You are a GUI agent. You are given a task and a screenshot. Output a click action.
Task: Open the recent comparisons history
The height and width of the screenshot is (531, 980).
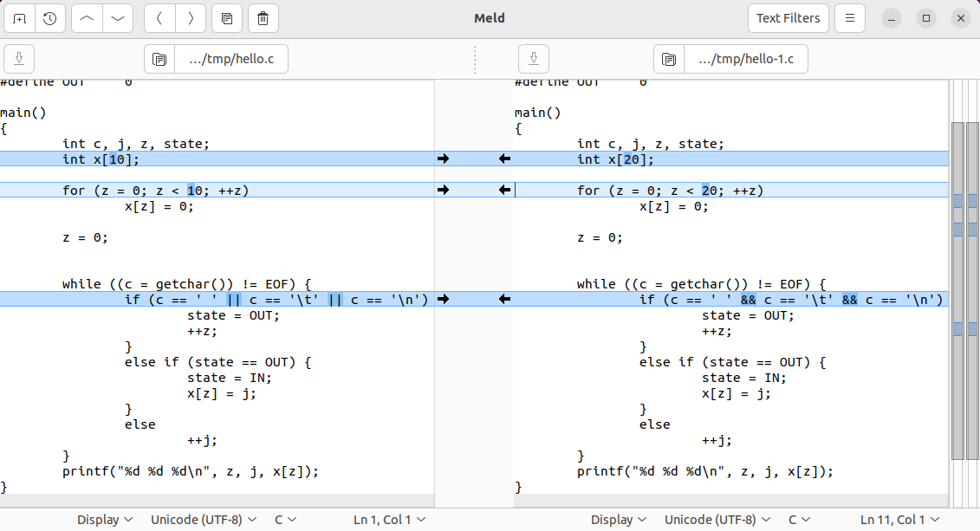click(x=49, y=18)
